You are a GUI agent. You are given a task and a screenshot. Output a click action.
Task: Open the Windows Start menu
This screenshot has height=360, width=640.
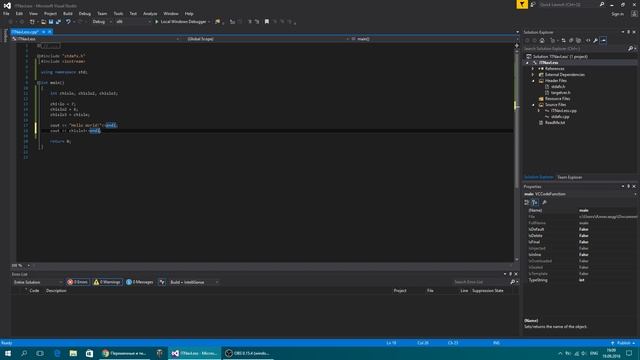[x=8, y=353]
